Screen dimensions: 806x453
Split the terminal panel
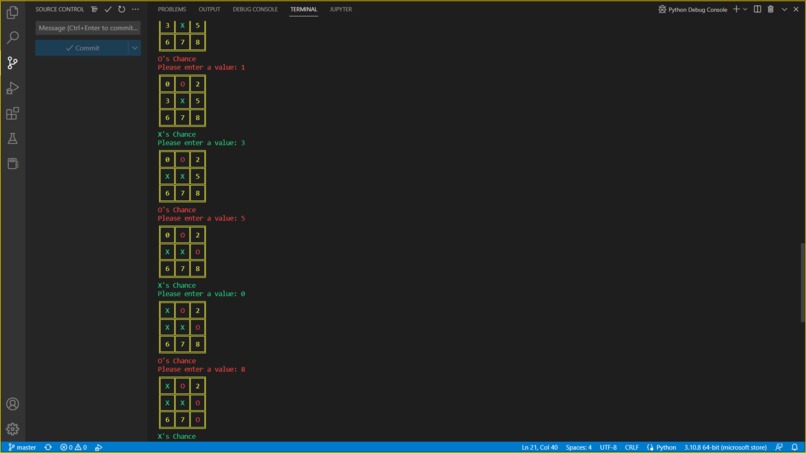(757, 9)
